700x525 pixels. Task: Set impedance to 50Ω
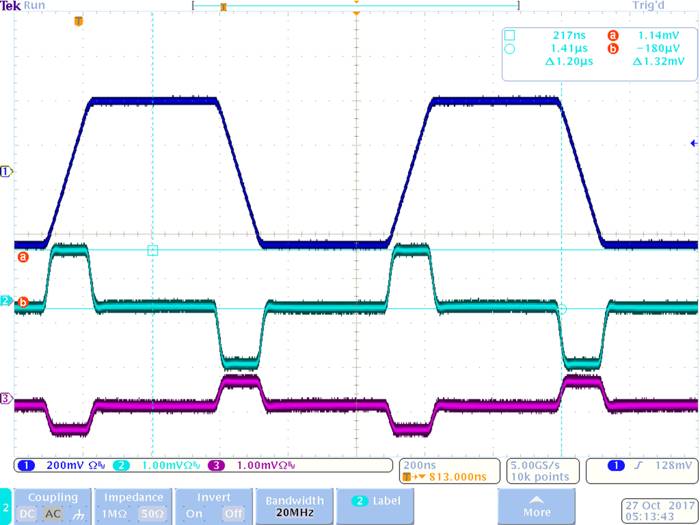coord(152,513)
